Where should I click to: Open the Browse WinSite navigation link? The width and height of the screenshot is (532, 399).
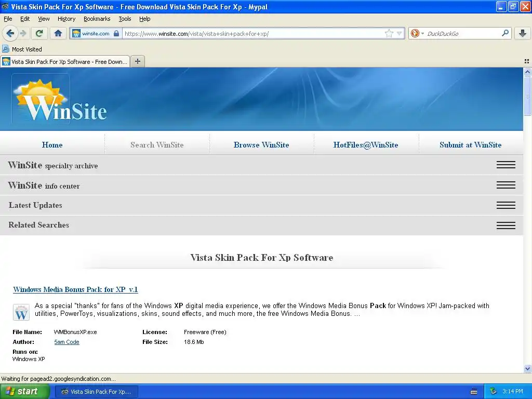click(x=261, y=145)
